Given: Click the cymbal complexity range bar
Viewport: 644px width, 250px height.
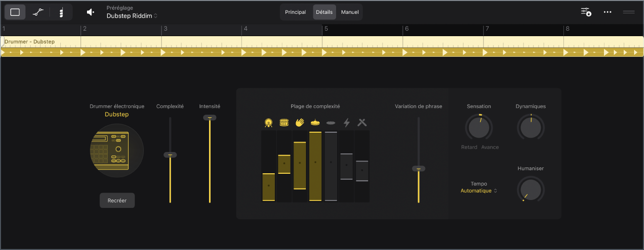Looking at the screenshot, I should (x=331, y=166).
